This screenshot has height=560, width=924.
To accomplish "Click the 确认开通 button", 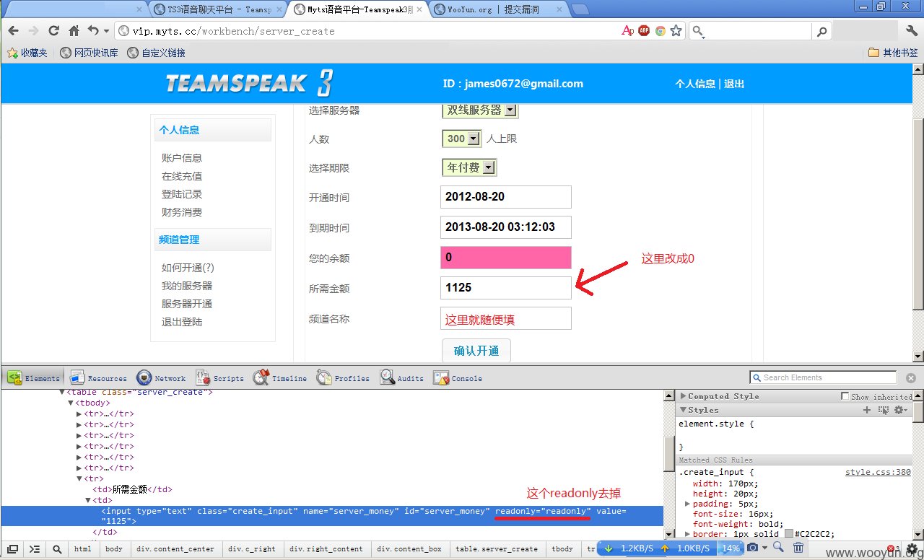I will 476,351.
